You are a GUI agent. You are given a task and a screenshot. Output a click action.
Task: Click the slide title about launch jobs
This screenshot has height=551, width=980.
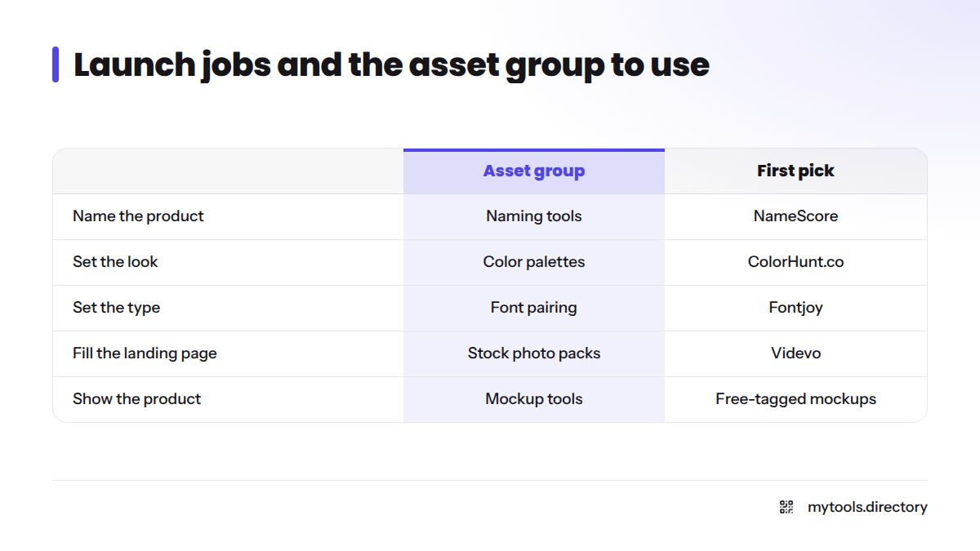[x=391, y=64]
